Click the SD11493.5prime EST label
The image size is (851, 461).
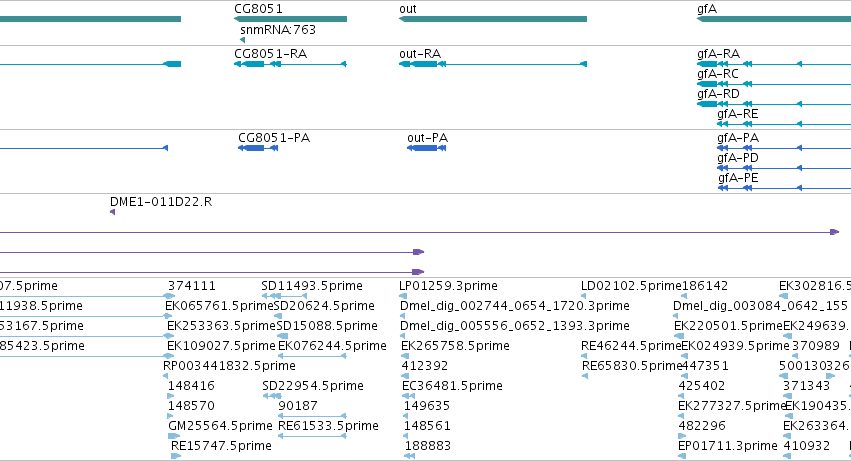(x=312, y=286)
